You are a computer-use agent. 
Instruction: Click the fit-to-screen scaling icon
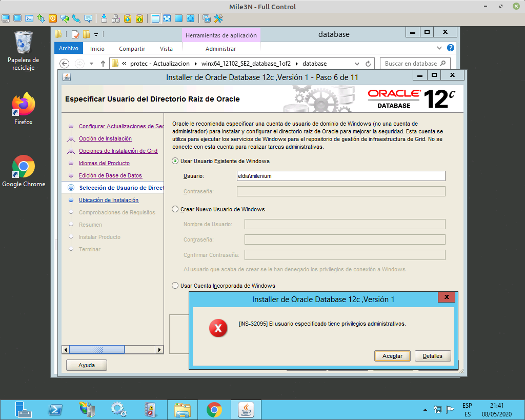[167, 18]
